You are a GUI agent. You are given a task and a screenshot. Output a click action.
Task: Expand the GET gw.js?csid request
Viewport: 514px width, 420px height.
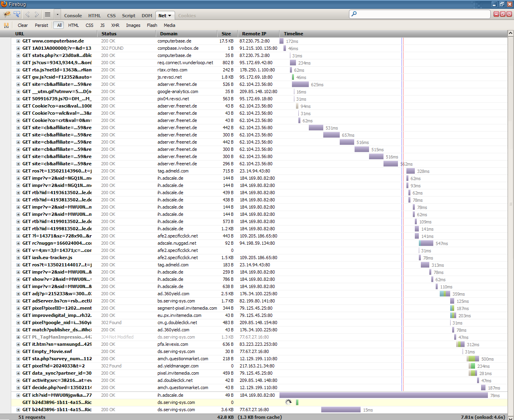tap(18, 77)
